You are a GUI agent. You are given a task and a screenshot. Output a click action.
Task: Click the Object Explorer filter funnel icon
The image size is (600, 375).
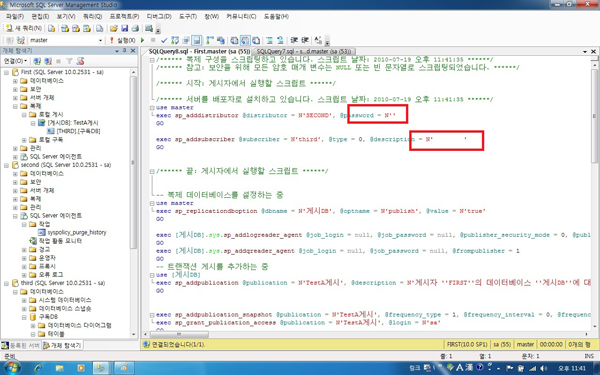[x=69, y=61]
